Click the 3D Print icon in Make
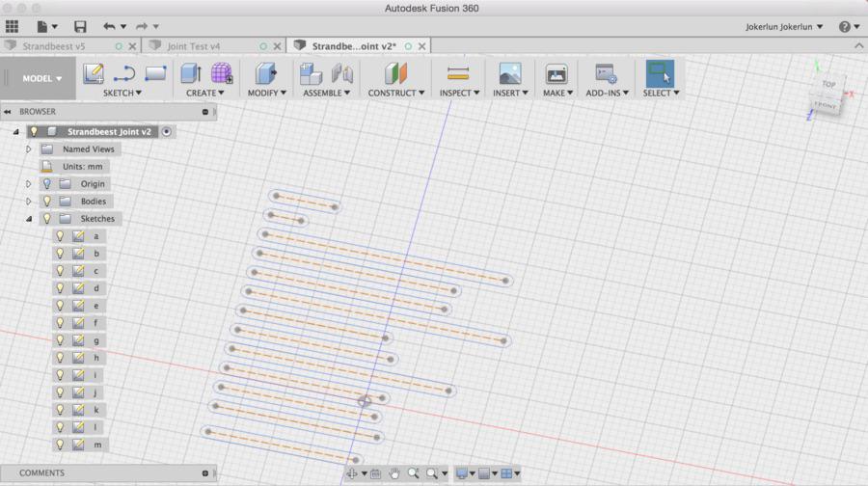The height and width of the screenshot is (486, 868). [x=556, y=73]
